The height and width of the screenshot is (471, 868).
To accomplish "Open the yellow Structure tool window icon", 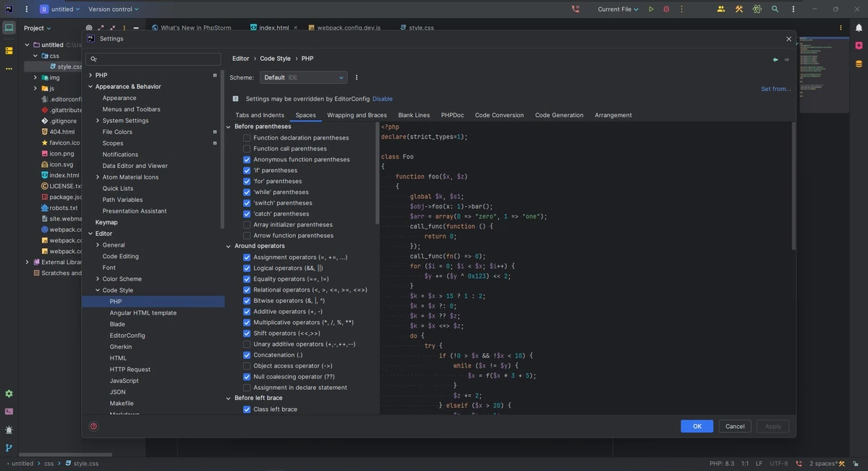I will pyautogui.click(x=9, y=51).
